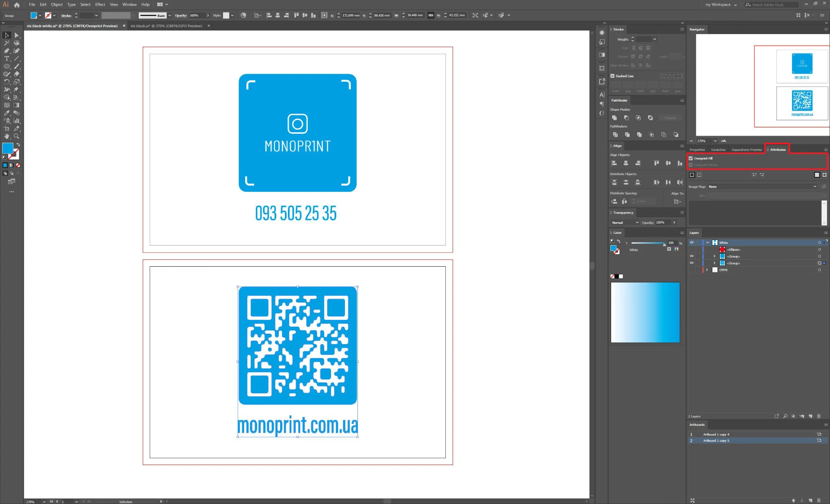Click the Opacity label in control bar
This screenshot has height=504, width=830.
point(181,15)
